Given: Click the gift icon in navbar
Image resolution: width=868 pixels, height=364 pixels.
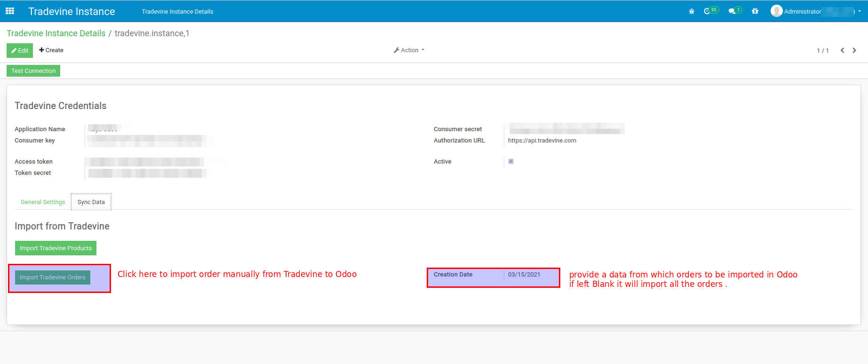Looking at the screenshot, I should [x=755, y=11].
